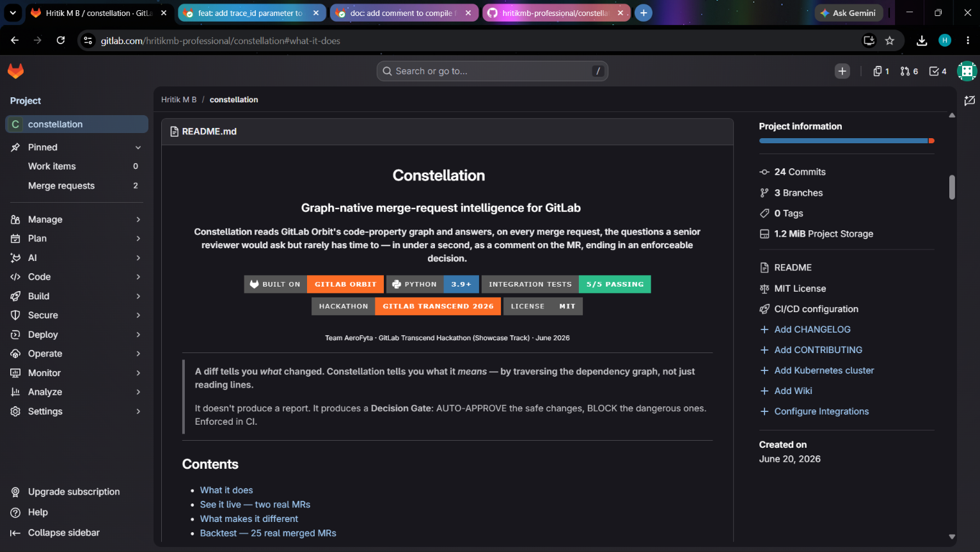This screenshot has width=980, height=552.
Task: Expand the Deploy section chevron
Action: pyautogui.click(x=138, y=335)
